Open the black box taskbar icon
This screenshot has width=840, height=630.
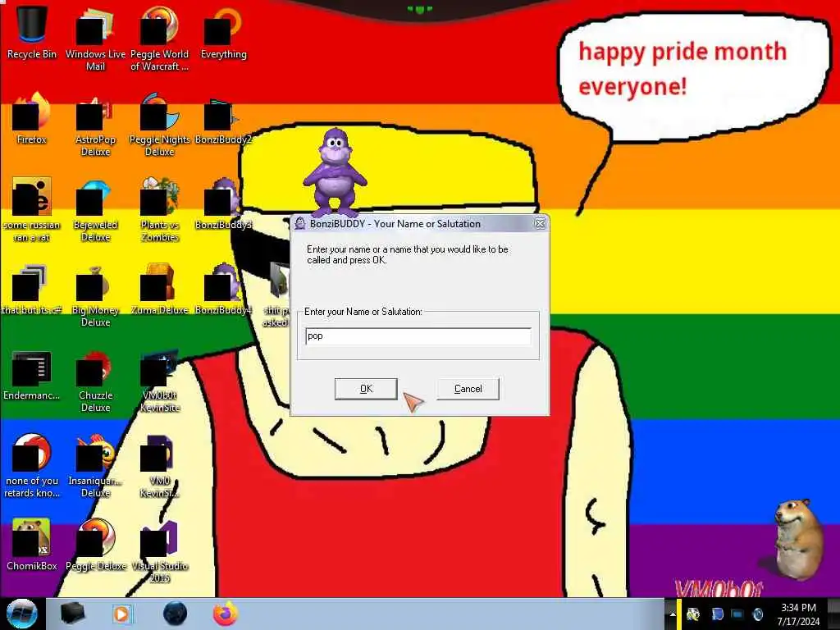72,614
